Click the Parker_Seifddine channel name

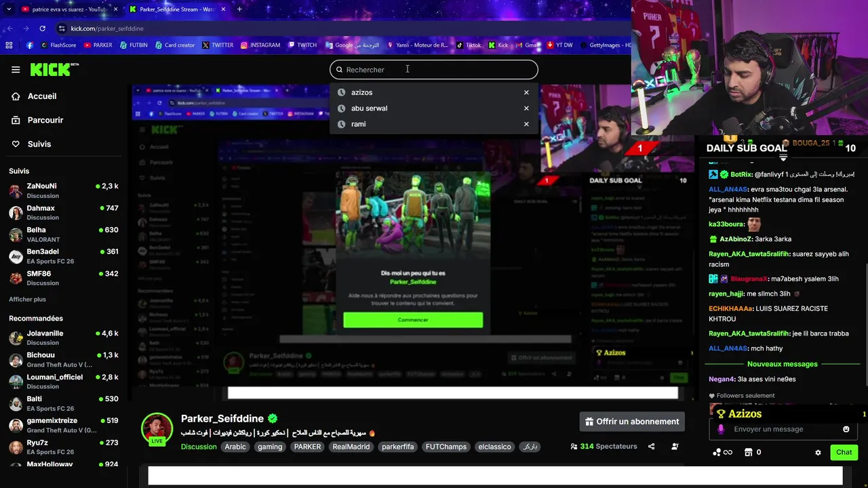tap(222, 418)
